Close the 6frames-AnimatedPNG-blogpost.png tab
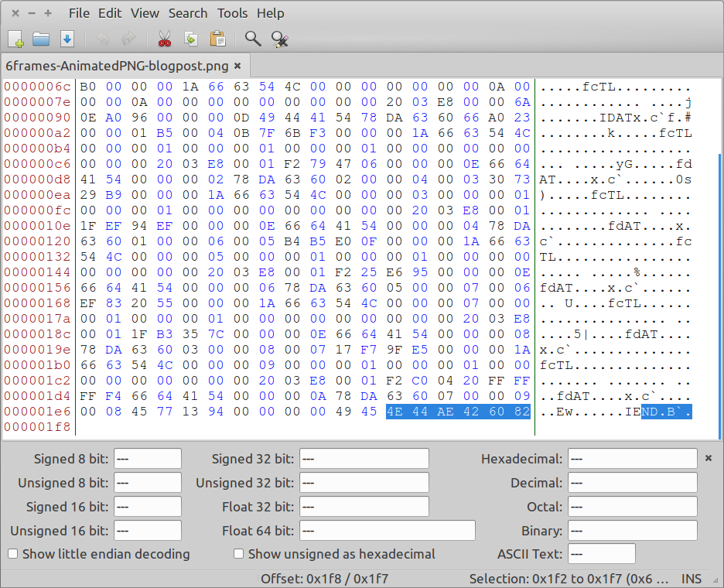 coord(237,66)
